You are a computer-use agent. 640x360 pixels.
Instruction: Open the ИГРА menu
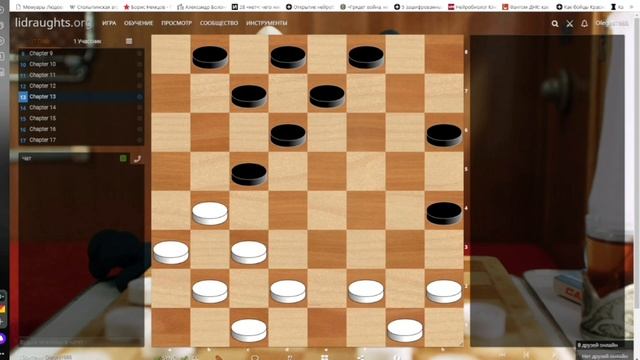point(109,23)
